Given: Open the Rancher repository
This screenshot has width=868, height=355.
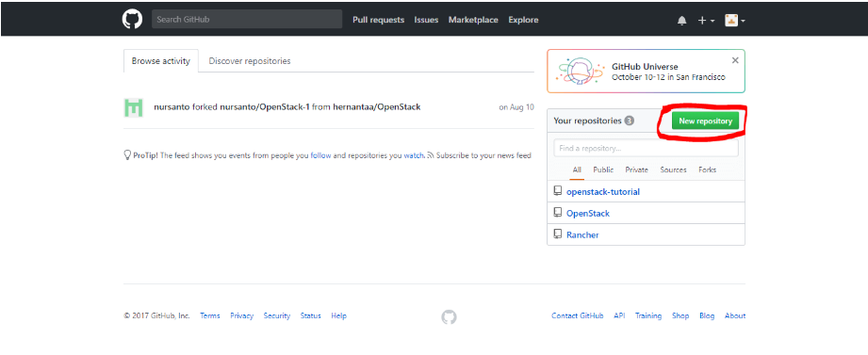Looking at the screenshot, I should coord(582,235).
